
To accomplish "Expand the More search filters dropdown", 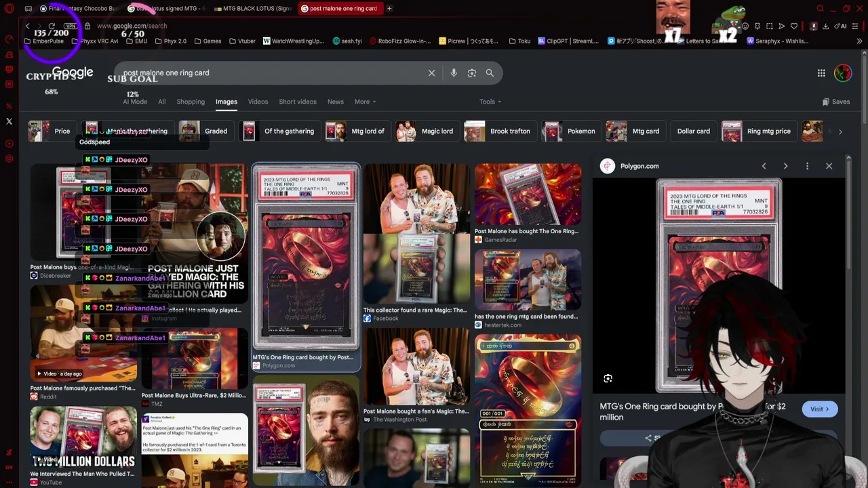I will [x=365, y=102].
